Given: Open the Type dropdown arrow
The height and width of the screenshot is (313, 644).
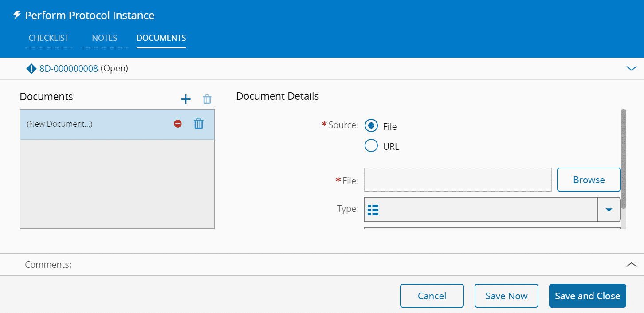Looking at the screenshot, I should (609, 210).
